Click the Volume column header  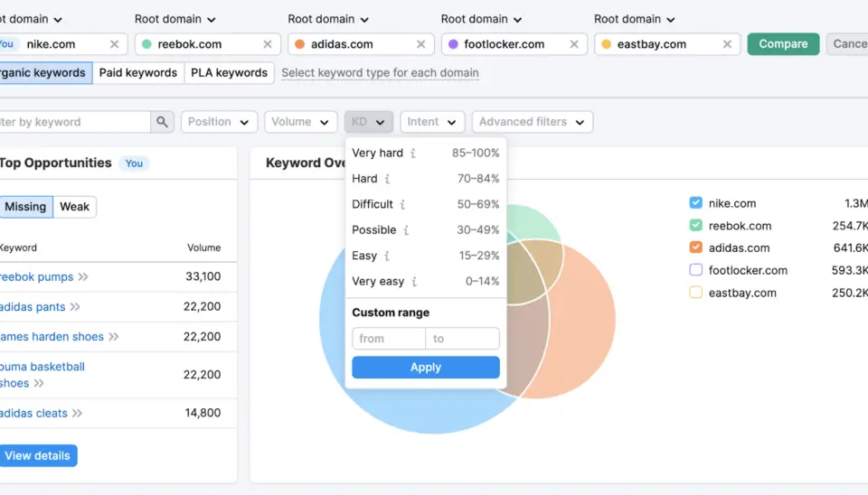[x=203, y=247]
